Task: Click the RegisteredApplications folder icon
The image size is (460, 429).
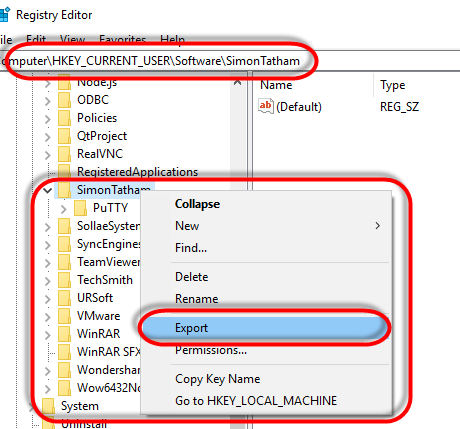Action: click(x=64, y=171)
